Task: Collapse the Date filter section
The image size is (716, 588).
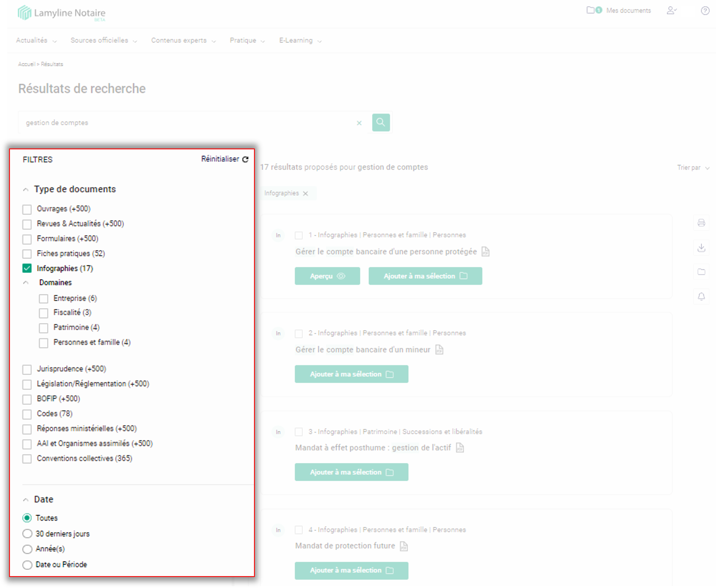Action: pyautogui.click(x=26, y=499)
